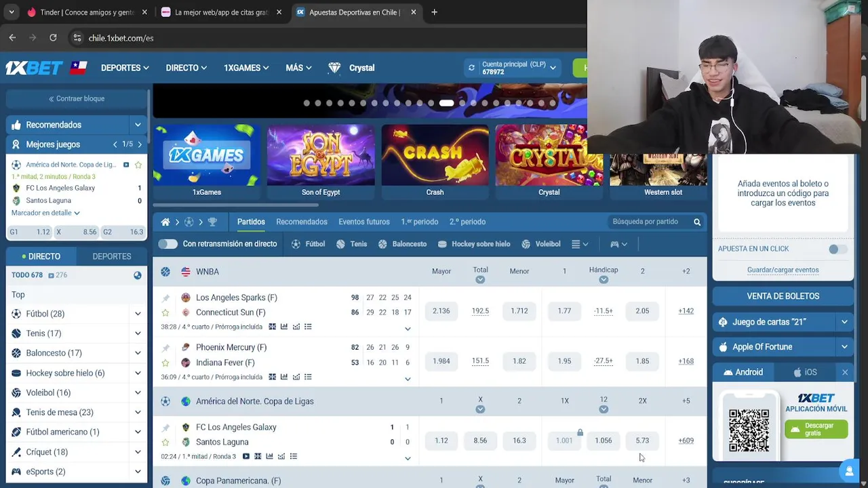Viewport: 868px width, 488px height.
Task: Click +609 more markets for Galaxy match
Action: click(x=686, y=441)
